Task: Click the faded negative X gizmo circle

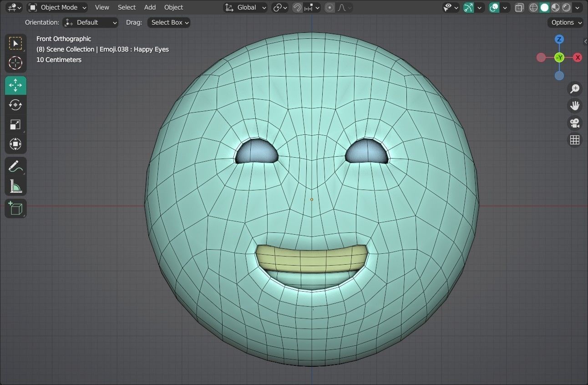Action: (x=541, y=57)
